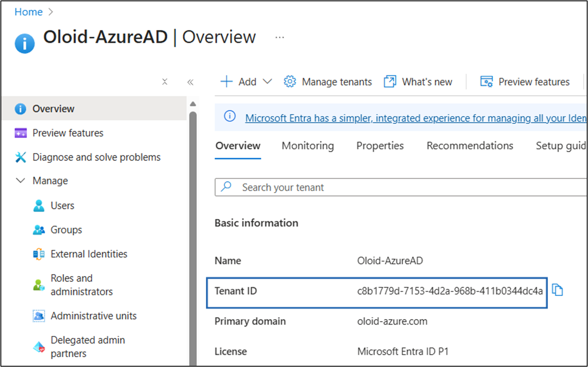Open External Identities in sidebar

(x=89, y=254)
